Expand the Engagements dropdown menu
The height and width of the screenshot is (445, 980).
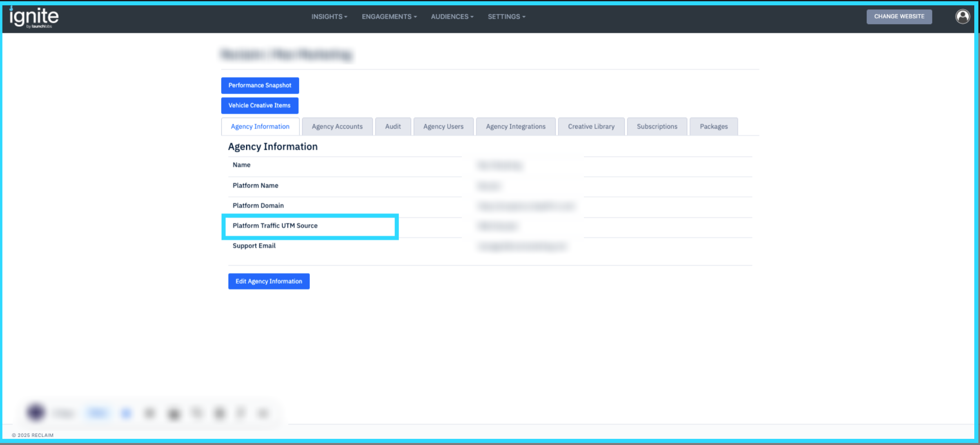[389, 17]
